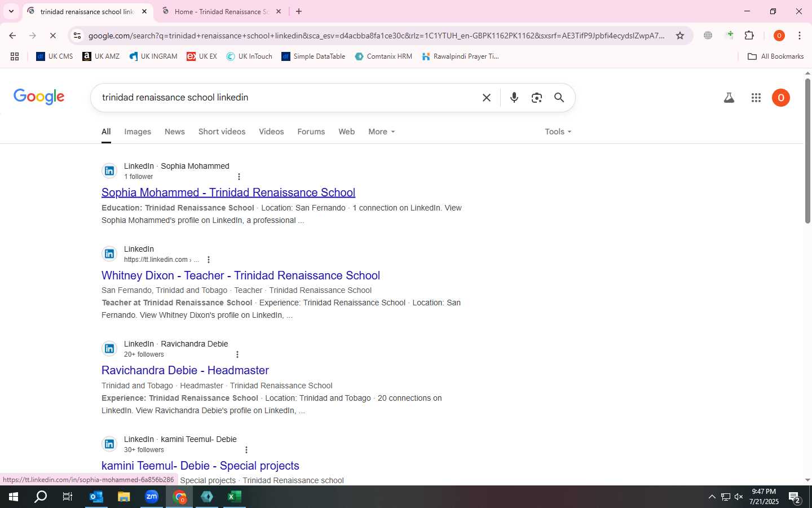
Task: Open more options for Whitney Dixon result
Action: tap(209, 260)
